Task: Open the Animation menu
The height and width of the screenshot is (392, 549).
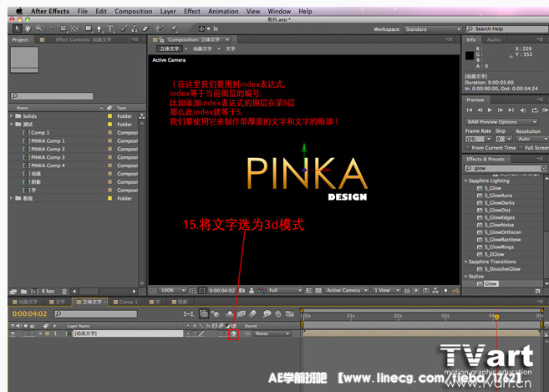Action: 223,11
